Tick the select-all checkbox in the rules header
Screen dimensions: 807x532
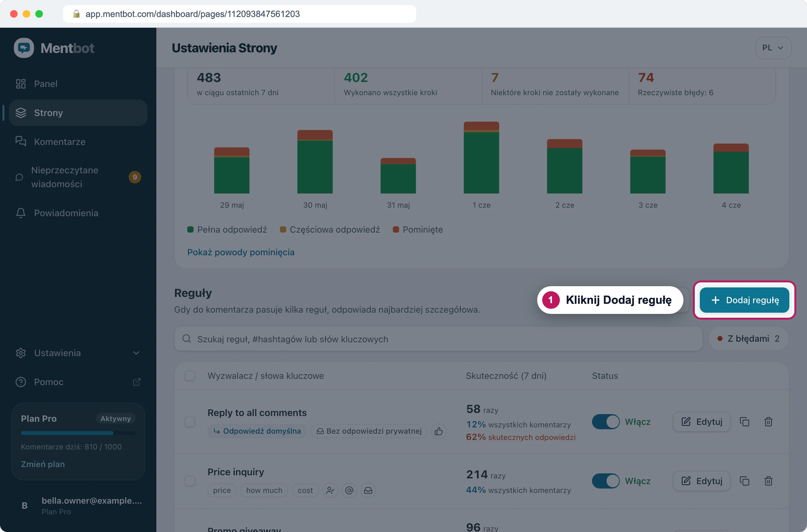pos(190,376)
